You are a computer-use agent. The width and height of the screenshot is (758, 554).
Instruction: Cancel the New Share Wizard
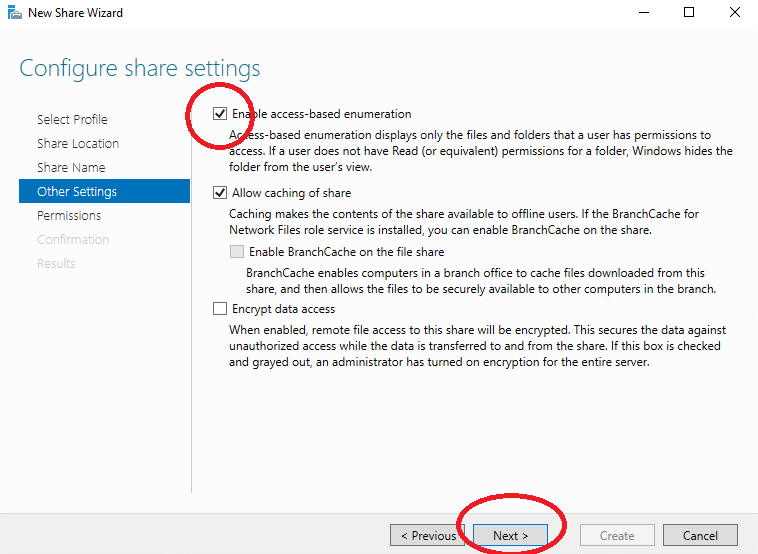(700, 535)
